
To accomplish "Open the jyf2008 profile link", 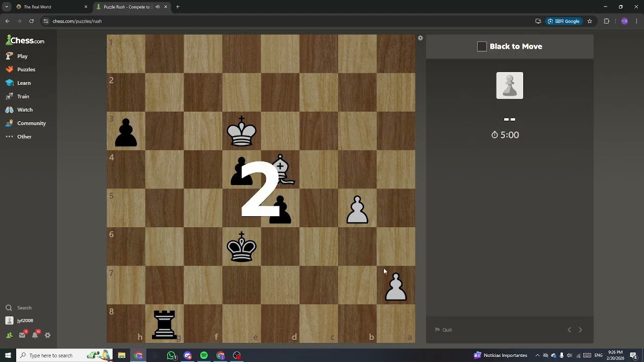I will click(x=19, y=320).
